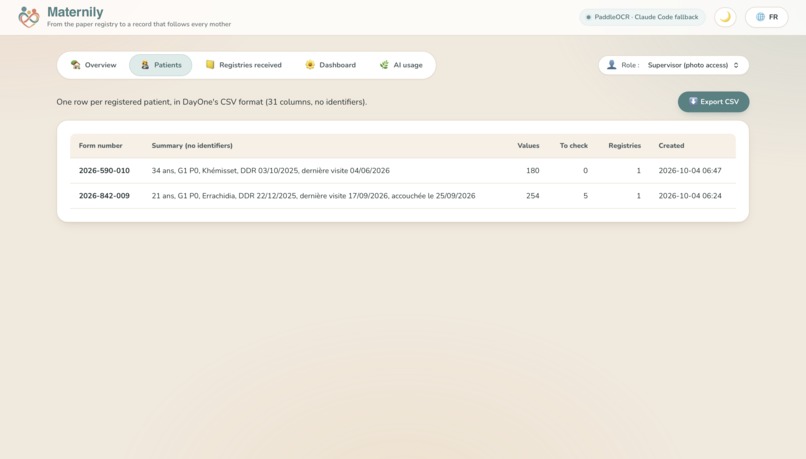The image size is (806, 459).
Task: Click the created date 2026-10-04 06:47
Action: 690,171
